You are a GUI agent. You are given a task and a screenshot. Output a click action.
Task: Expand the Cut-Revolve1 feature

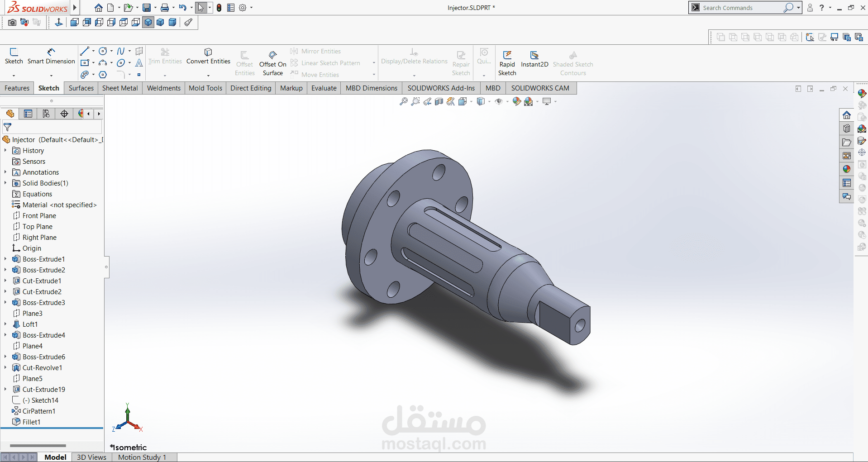5,367
